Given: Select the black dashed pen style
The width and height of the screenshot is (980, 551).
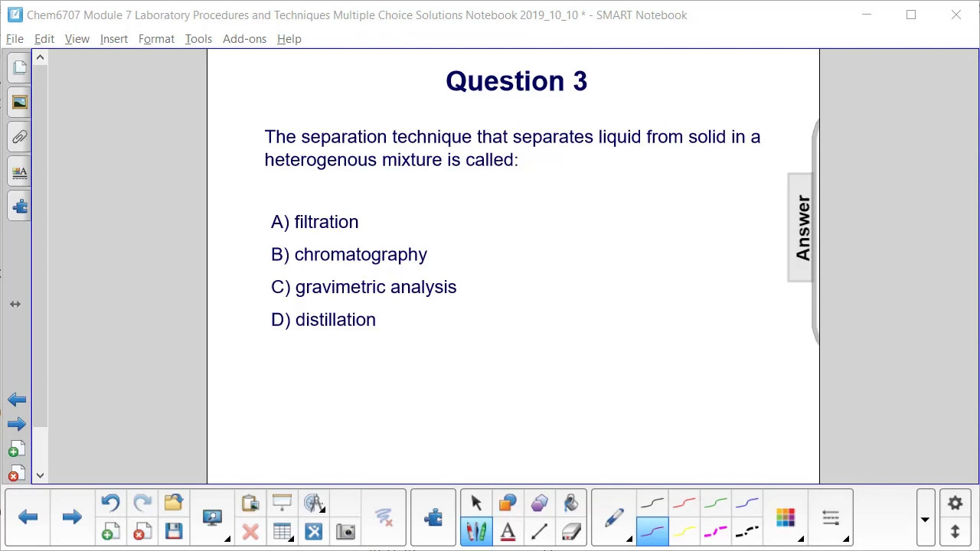Looking at the screenshot, I should [x=746, y=532].
